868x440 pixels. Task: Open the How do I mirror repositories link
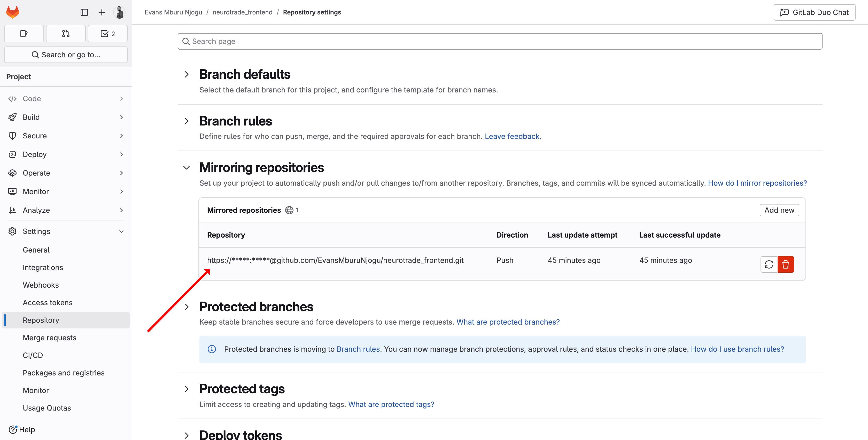pyautogui.click(x=757, y=183)
